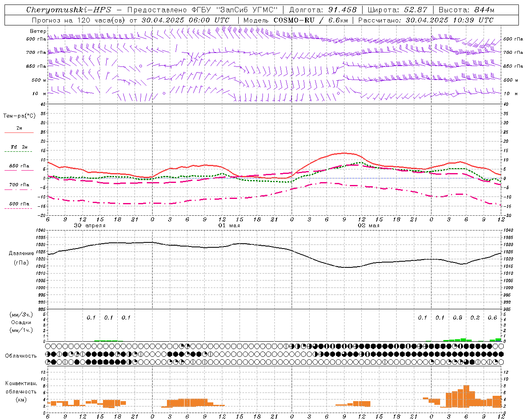Click the 0.9 precipitation value
The height and width of the screenshot is (420, 525).
tap(458, 317)
